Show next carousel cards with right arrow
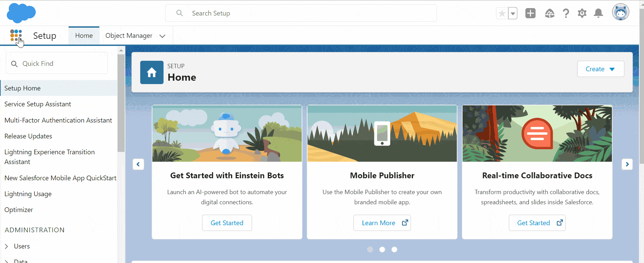This screenshot has width=644, height=263. 627,164
